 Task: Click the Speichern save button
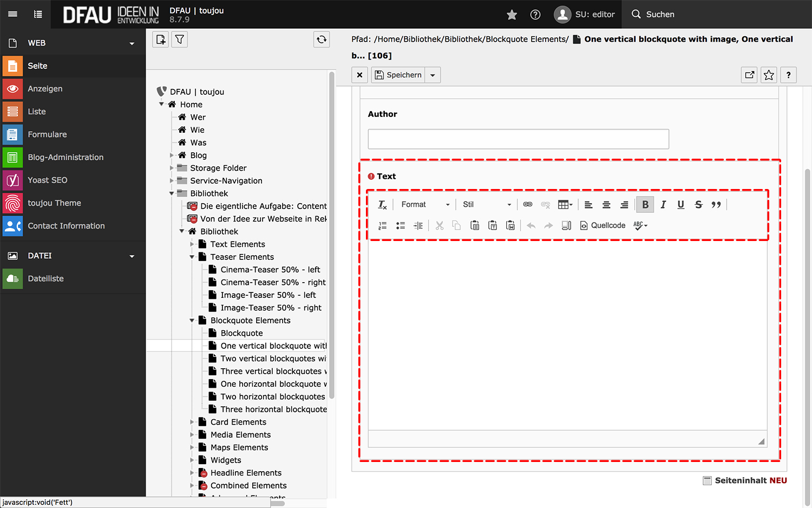[398, 75]
